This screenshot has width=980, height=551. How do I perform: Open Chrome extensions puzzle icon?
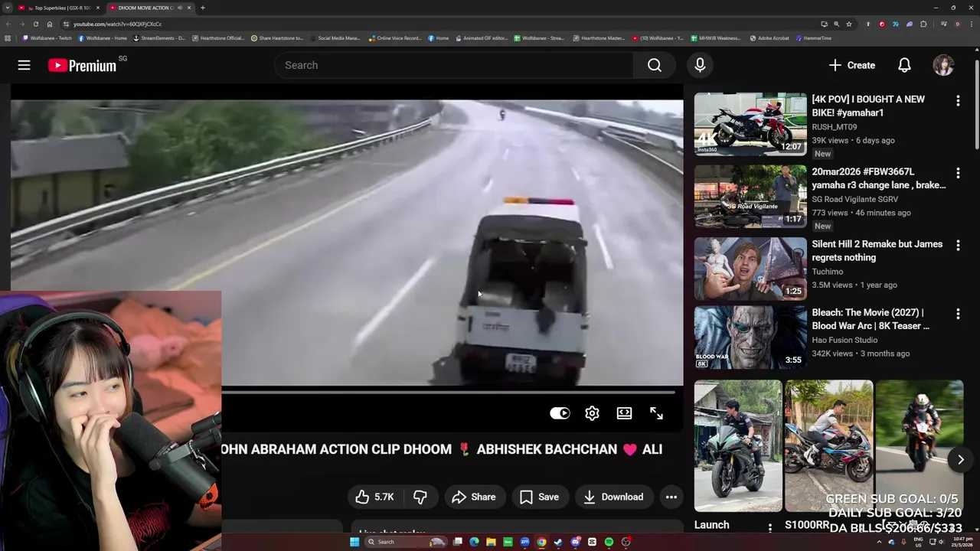[x=923, y=24]
